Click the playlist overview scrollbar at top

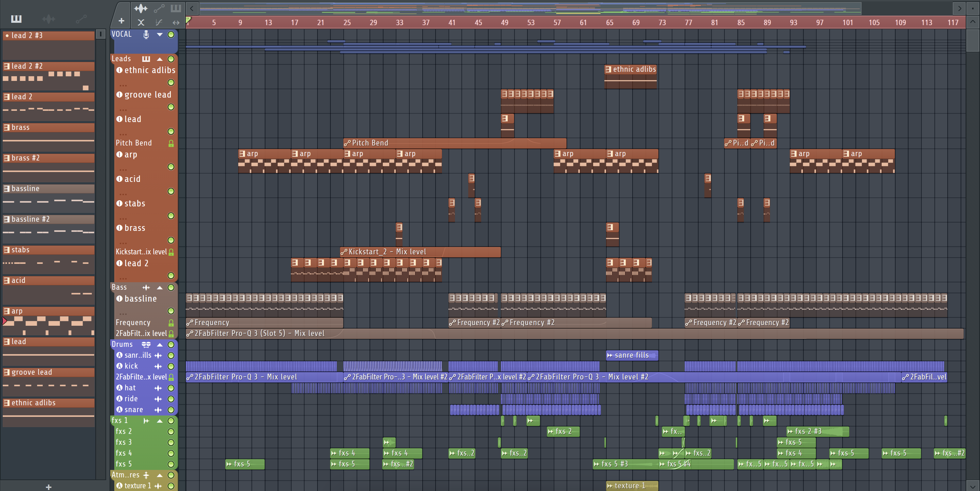530,8
